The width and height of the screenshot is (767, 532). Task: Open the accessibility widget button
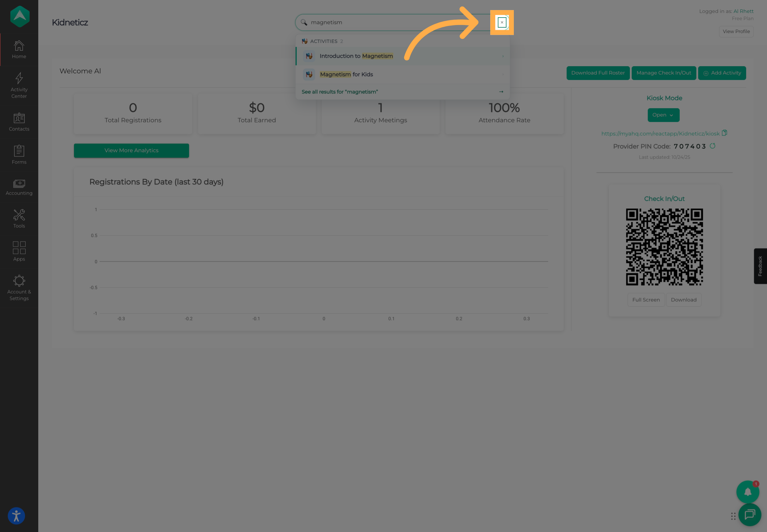16,516
